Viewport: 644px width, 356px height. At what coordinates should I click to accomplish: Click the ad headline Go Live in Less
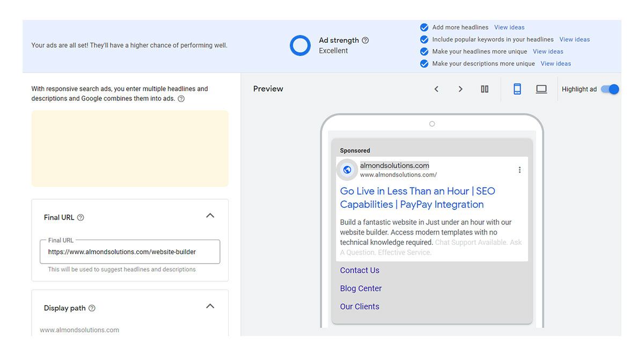pyautogui.click(x=418, y=198)
